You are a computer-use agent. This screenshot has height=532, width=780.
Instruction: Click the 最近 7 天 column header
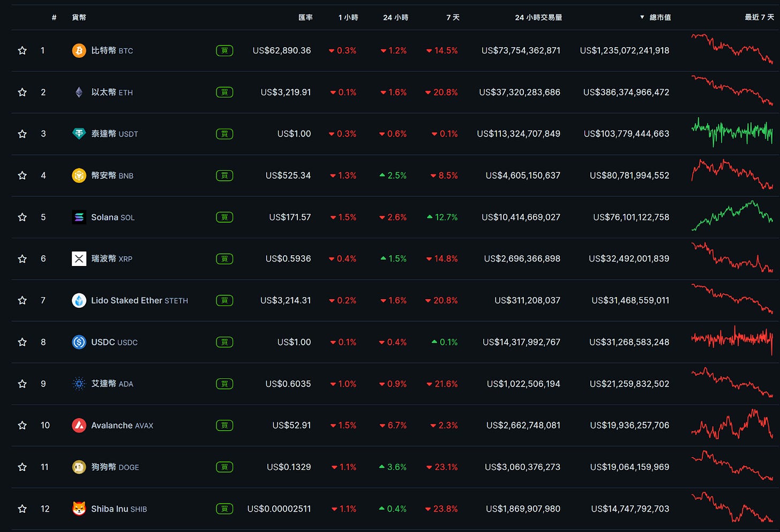(759, 17)
